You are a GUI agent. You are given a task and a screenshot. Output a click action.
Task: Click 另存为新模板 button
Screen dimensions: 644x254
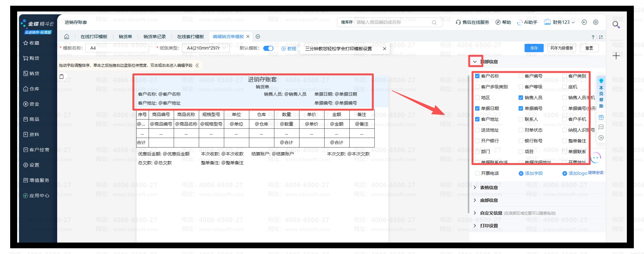click(x=561, y=48)
